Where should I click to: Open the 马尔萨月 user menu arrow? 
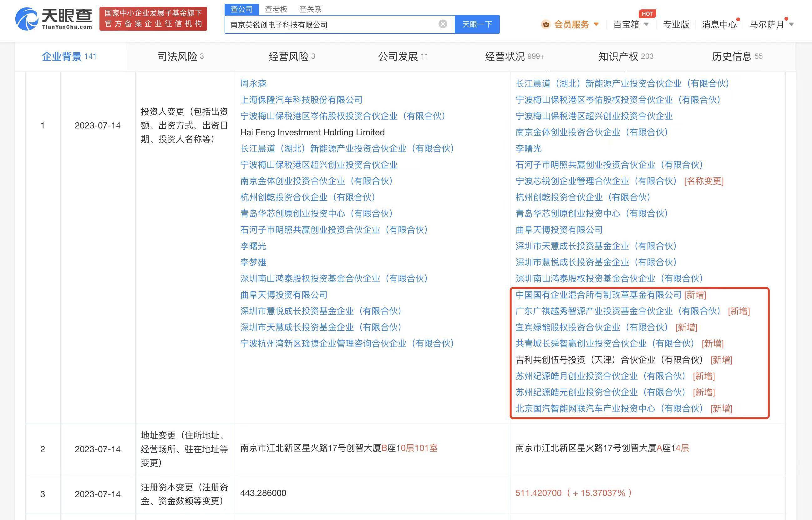791,24
